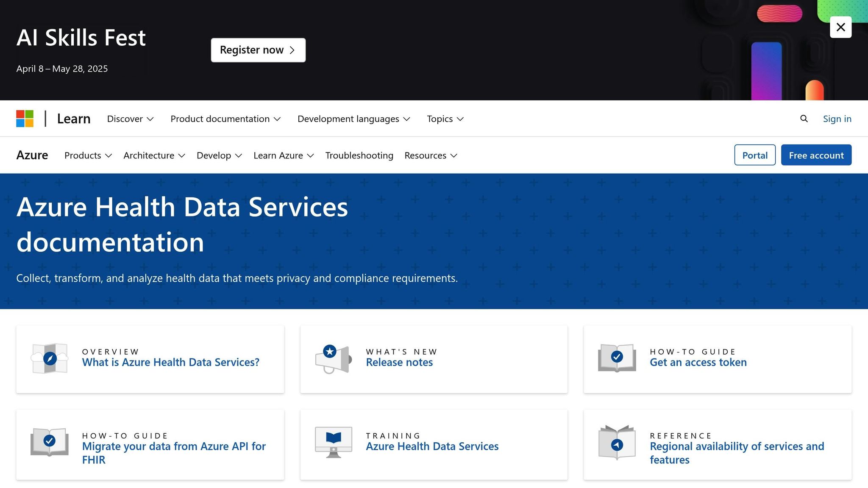The width and height of the screenshot is (868, 488).
Task: Click the What's New megaphone icon
Action: tap(334, 359)
